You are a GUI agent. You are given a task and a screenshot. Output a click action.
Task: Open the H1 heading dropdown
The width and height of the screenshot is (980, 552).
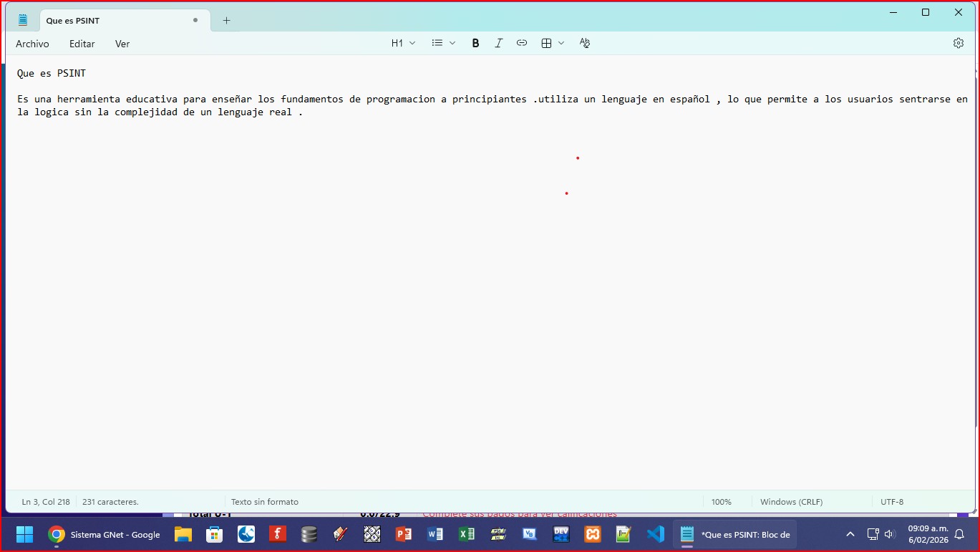click(403, 43)
